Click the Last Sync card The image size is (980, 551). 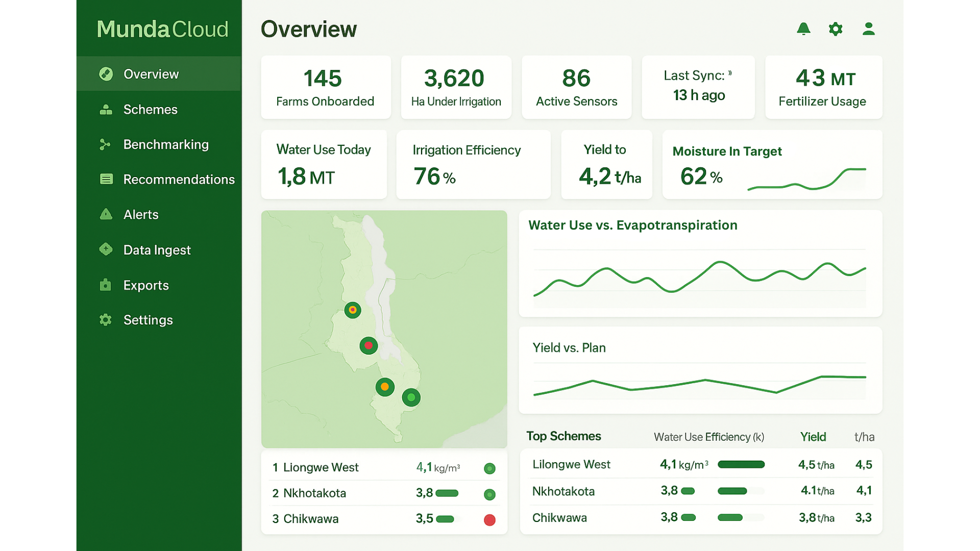[698, 87]
